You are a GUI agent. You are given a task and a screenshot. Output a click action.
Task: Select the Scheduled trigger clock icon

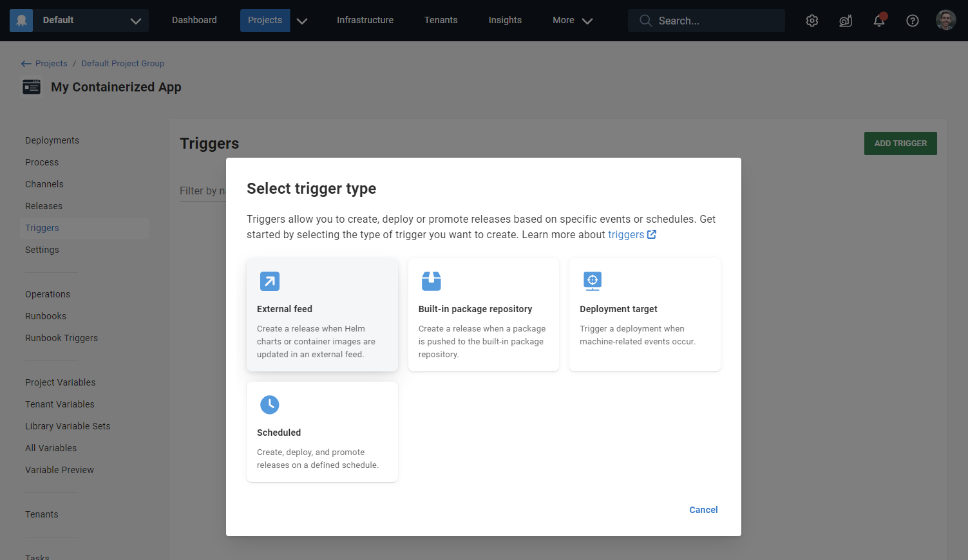(269, 404)
